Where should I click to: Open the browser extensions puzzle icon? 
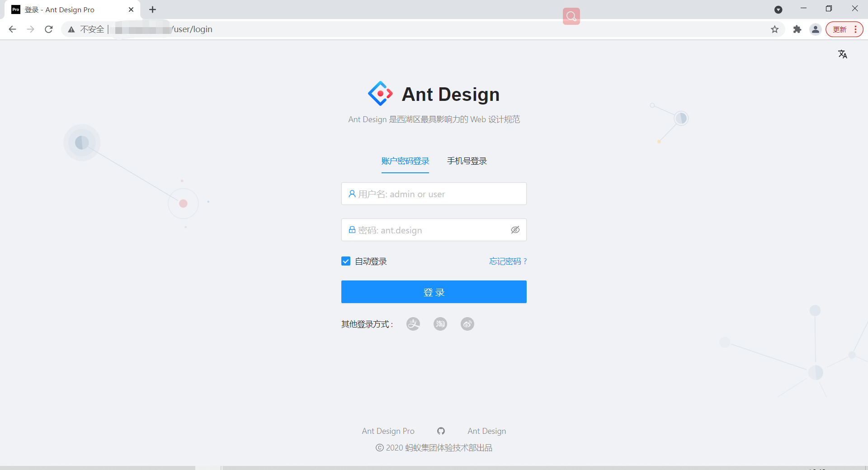797,29
